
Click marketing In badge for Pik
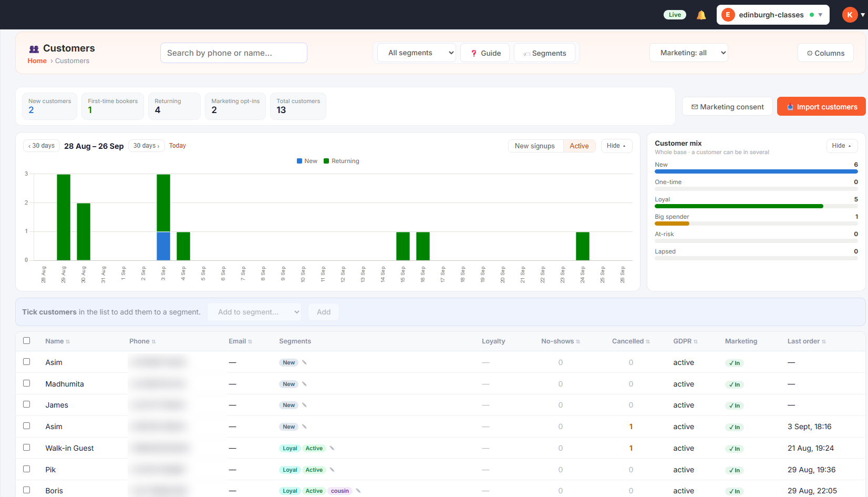point(735,470)
